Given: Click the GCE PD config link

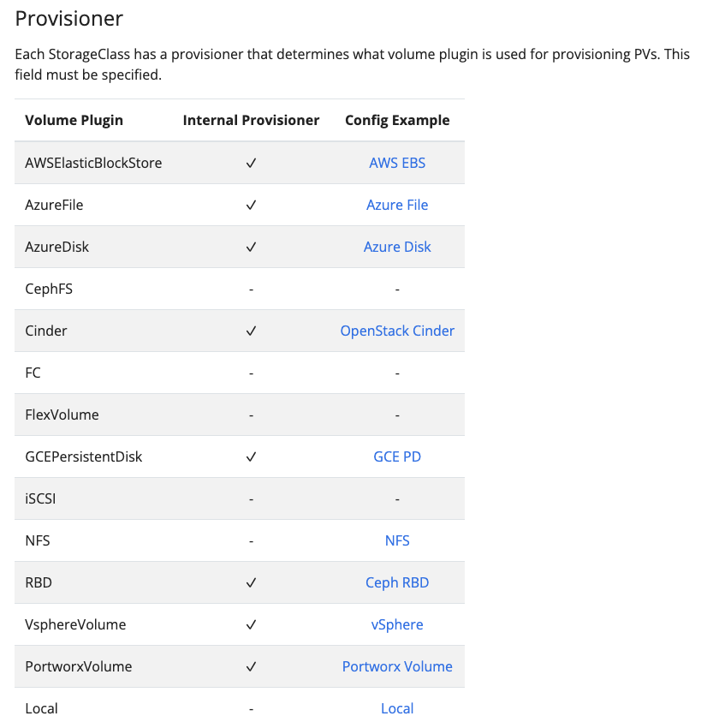Looking at the screenshot, I should coord(397,456).
